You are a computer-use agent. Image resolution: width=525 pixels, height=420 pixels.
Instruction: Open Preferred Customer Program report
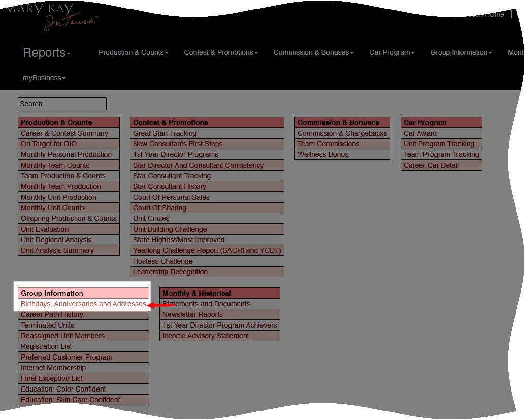[83, 358]
